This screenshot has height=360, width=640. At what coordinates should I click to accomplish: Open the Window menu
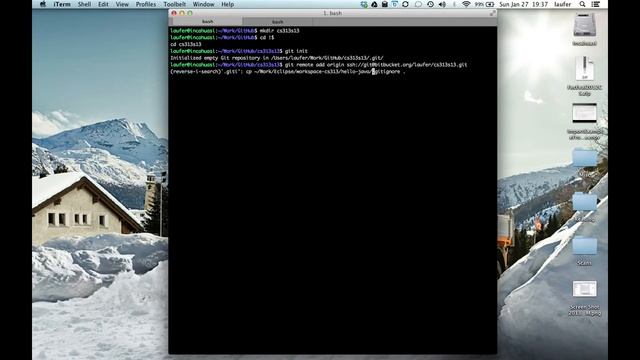pyautogui.click(x=203, y=4)
